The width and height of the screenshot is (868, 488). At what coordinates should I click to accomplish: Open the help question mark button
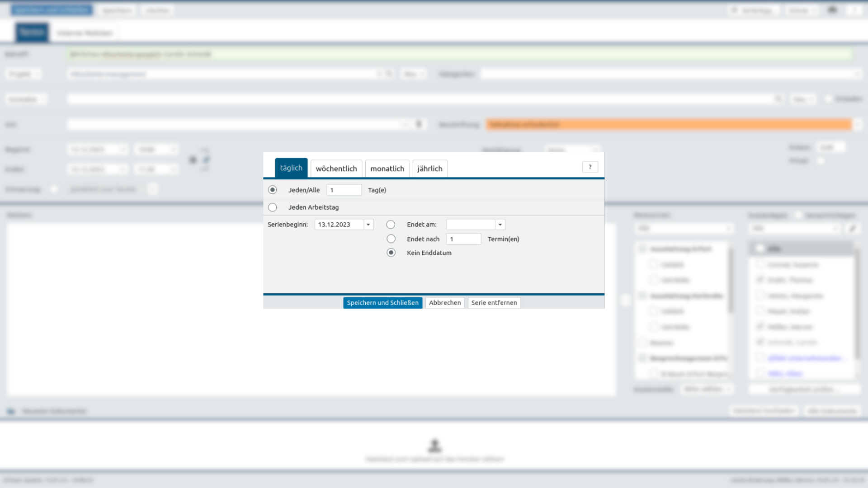click(590, 167)
